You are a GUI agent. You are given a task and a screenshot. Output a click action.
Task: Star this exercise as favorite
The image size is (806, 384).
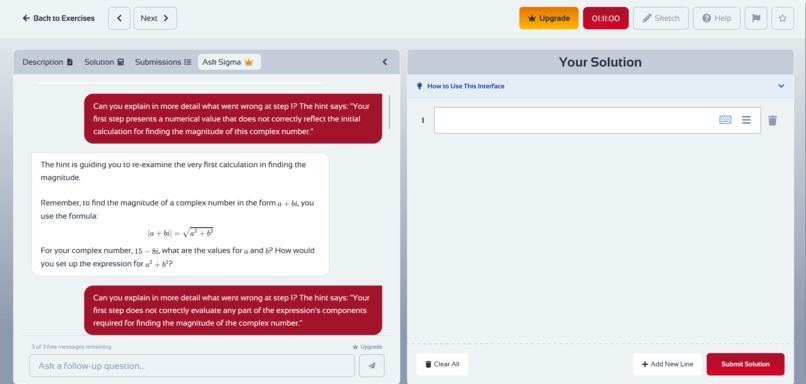point(782,18)
